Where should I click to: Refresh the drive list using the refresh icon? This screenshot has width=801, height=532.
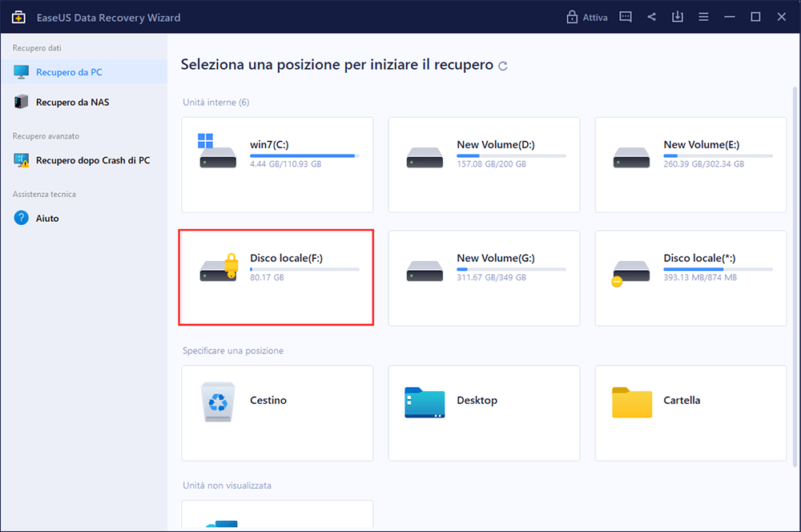[503, 66]
